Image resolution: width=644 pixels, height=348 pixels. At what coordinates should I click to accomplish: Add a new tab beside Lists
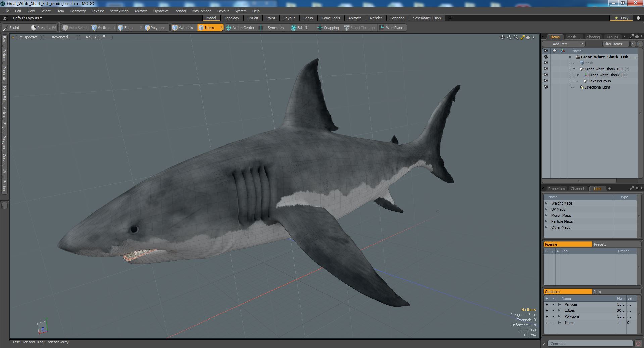pos(609,189)
